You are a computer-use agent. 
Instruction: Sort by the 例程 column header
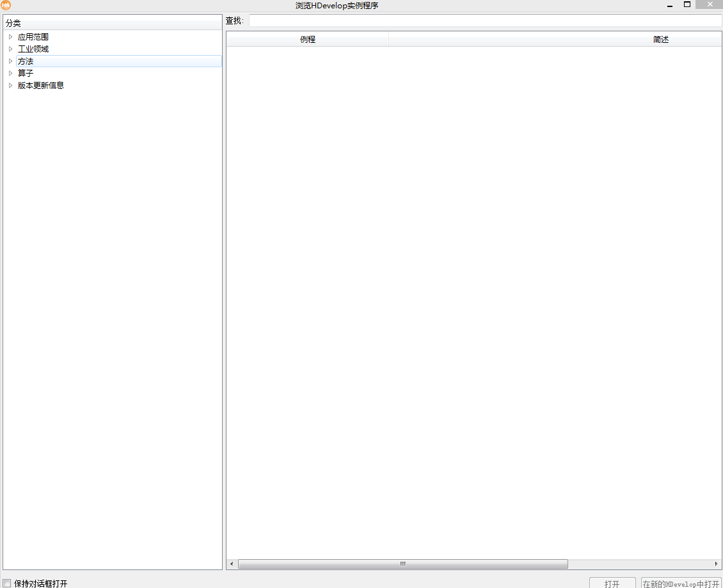click(x=308, y=40)
